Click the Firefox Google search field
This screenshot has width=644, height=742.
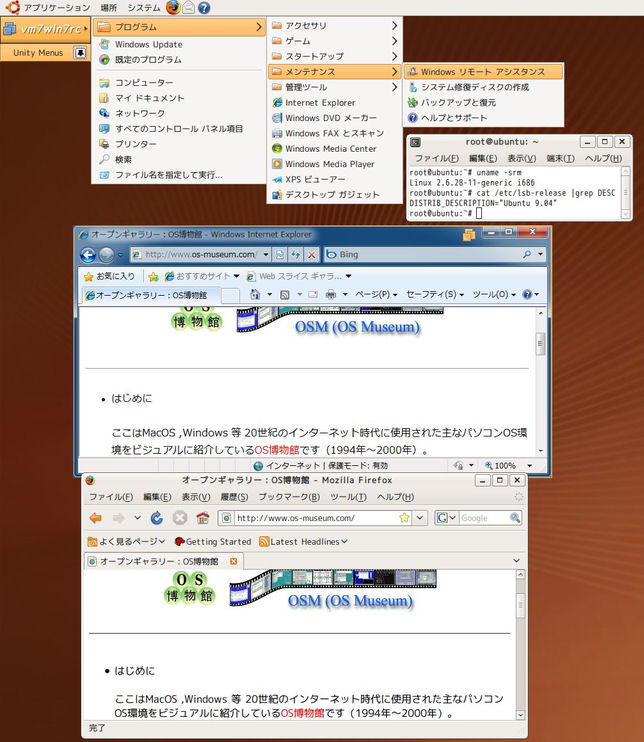483,518
